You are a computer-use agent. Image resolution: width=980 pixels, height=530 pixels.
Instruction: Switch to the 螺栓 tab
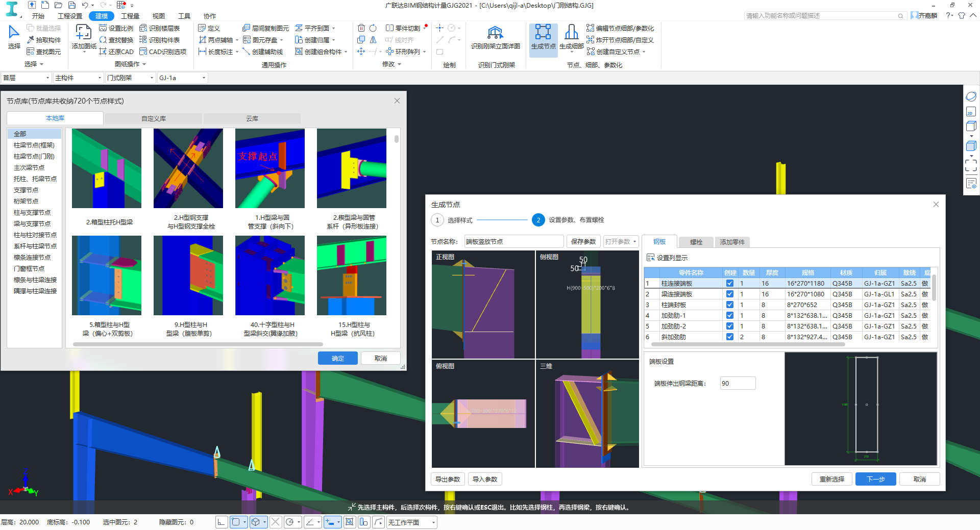(696, 242)
